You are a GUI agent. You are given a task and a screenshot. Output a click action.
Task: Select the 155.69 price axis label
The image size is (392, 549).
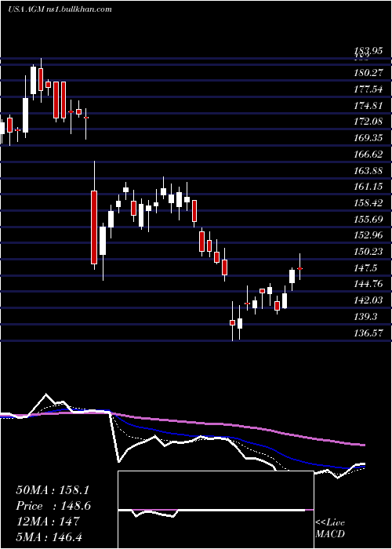click(368, 219)
